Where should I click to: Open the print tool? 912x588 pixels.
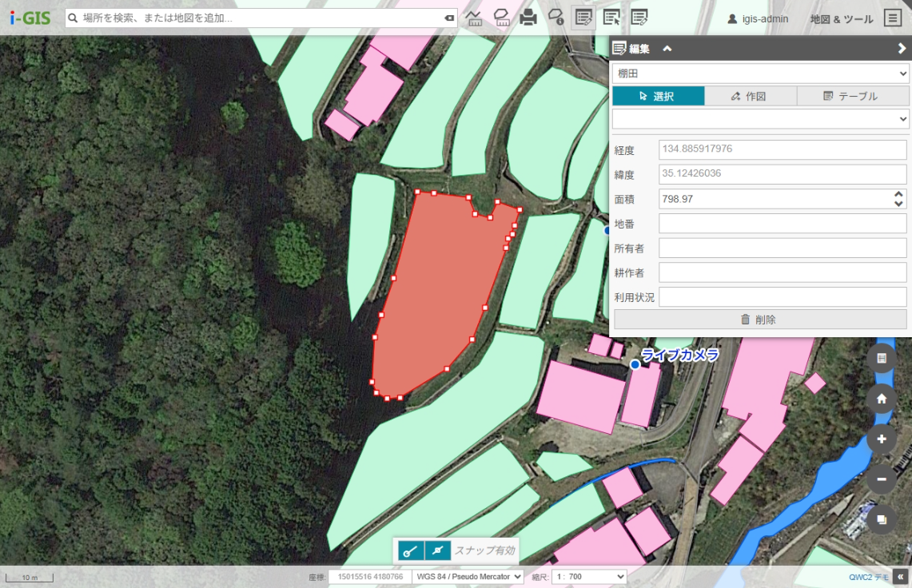point(528,18)
